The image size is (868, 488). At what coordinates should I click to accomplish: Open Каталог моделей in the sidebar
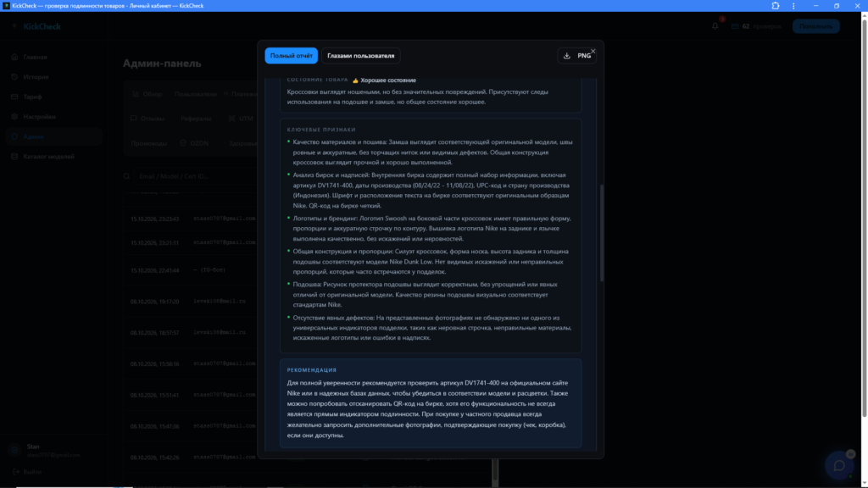point(48,157)
